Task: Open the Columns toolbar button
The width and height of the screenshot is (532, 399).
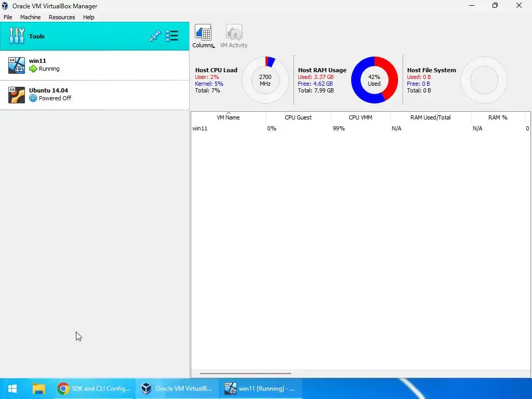Action: pyautogui.click(x=203, y=36)
